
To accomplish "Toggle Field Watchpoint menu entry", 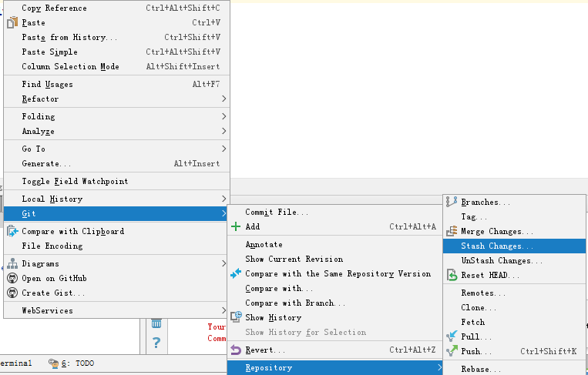I will [75, 181].
